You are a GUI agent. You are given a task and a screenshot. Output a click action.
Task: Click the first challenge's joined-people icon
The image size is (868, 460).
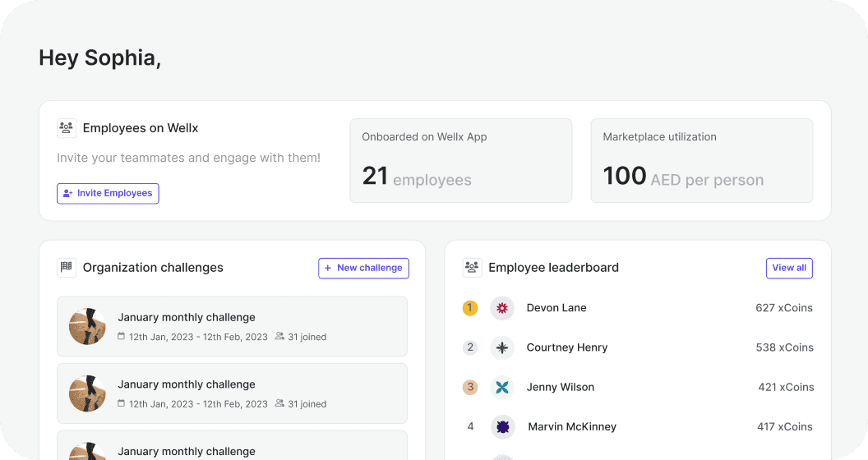point(279,336)
